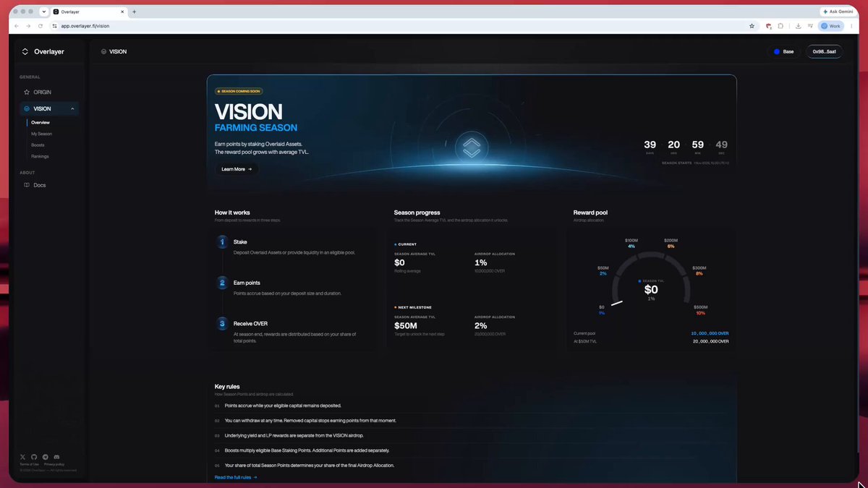Reload the page in the browser
868x488 pixels.
pyautogui.click(x=41, y=26)
